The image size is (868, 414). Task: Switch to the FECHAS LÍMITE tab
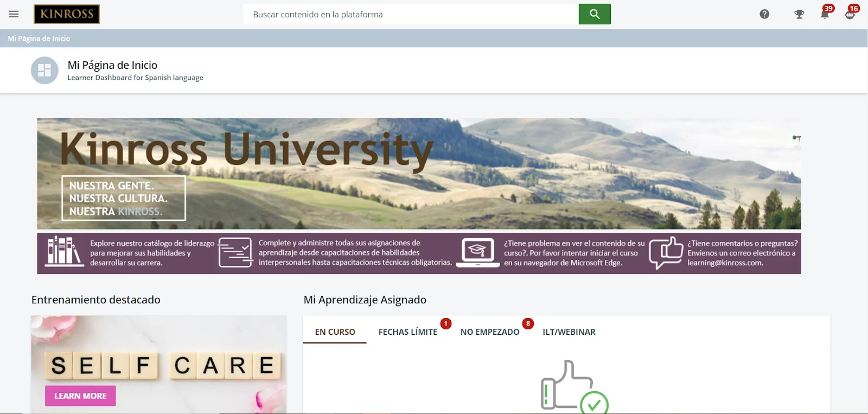point(408,332)
